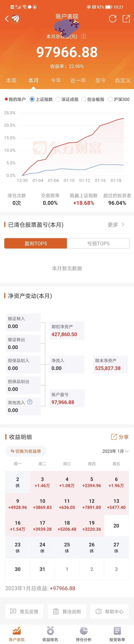Toggle 切换为收益率 display switch

click(x=26, y=451)
